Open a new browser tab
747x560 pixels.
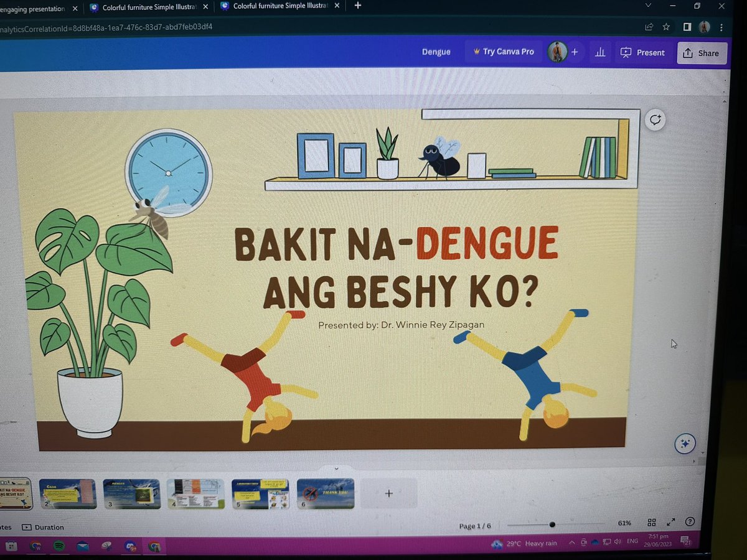point(357,6)
